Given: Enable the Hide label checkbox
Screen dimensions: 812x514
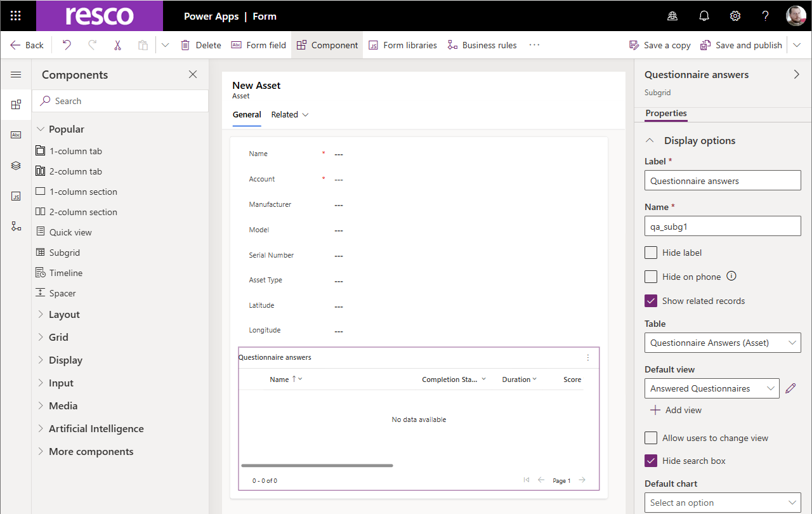Looking at the screenshot, I should [x=651, y=253].
